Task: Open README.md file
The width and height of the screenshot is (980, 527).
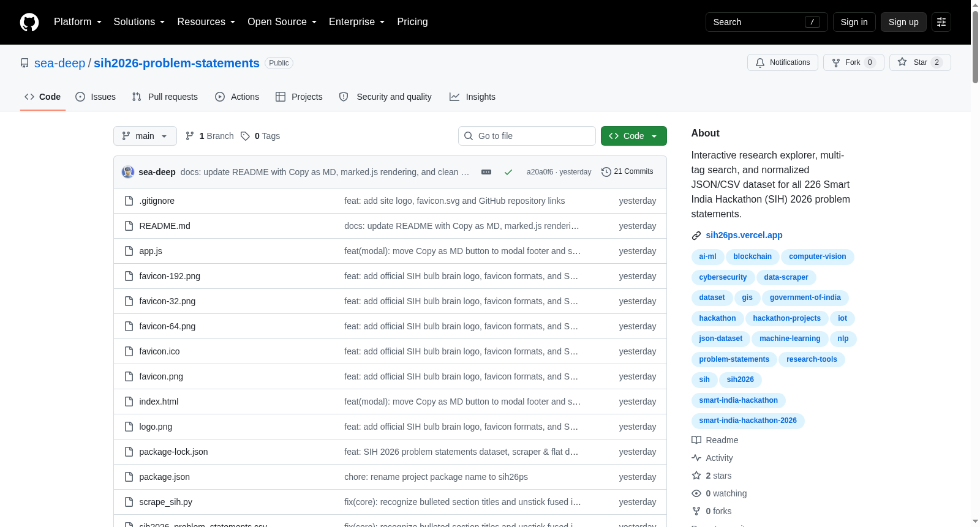Action: tap(165, 226)
